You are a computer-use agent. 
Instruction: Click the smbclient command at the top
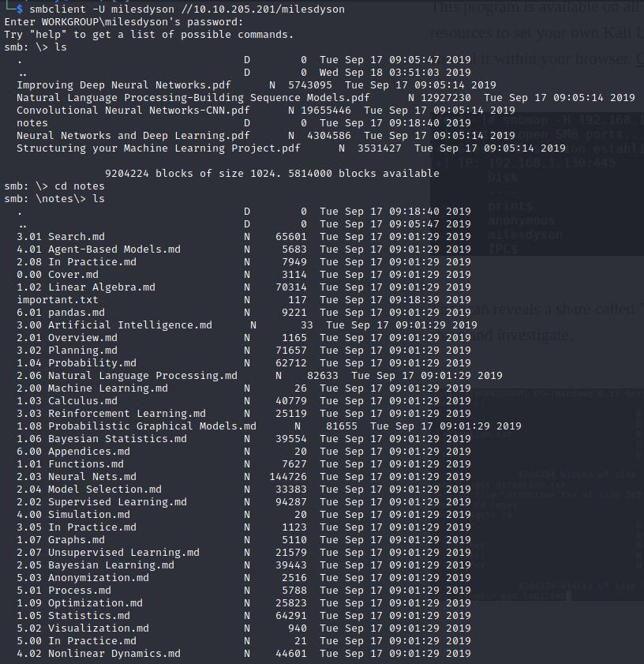coord(187,9)
